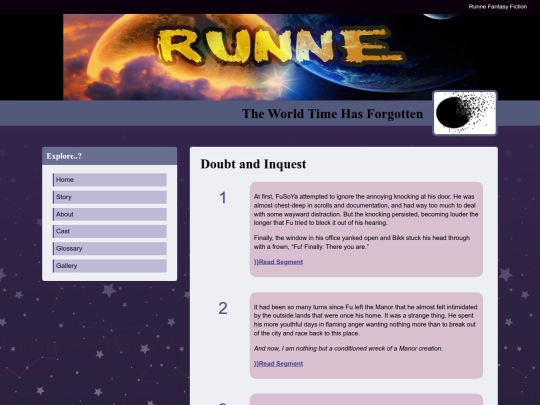Click the Doubt and Inquest heading
540x405 pixels.
point(253,164)
